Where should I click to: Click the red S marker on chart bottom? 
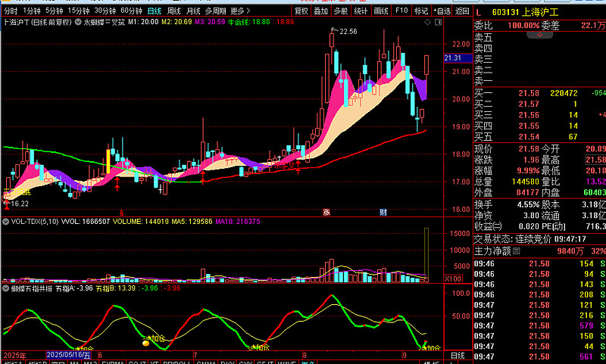[123, 212]
